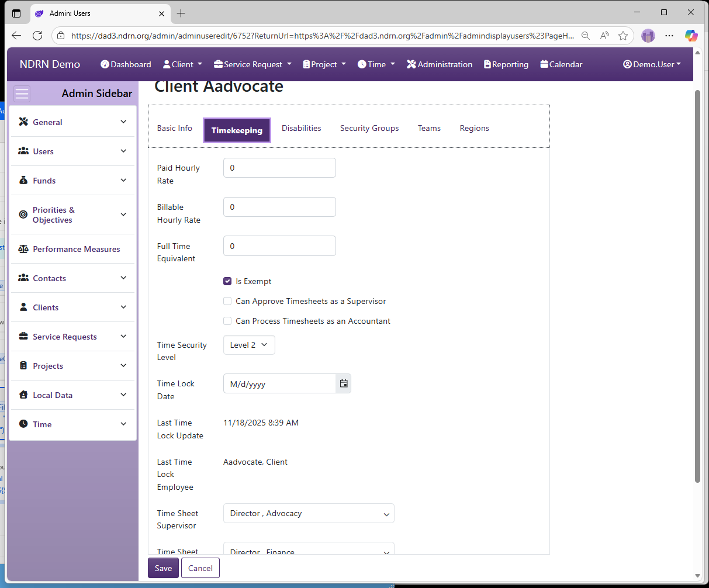Viewport: 709px width, 588px height.
Task: Open the Time Lock Date calendar picker
Action: click(x=344, y=383)
